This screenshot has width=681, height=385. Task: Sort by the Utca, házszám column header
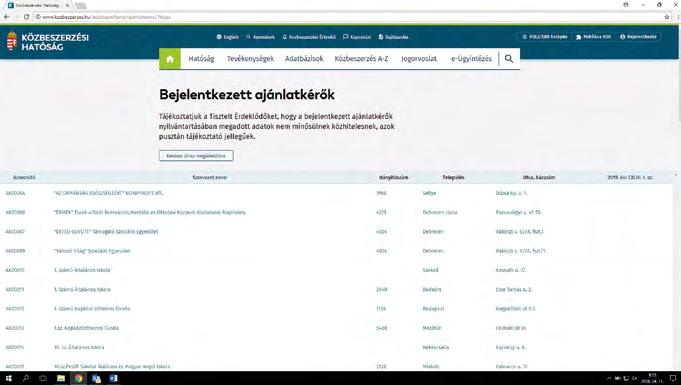pos(539,177)
